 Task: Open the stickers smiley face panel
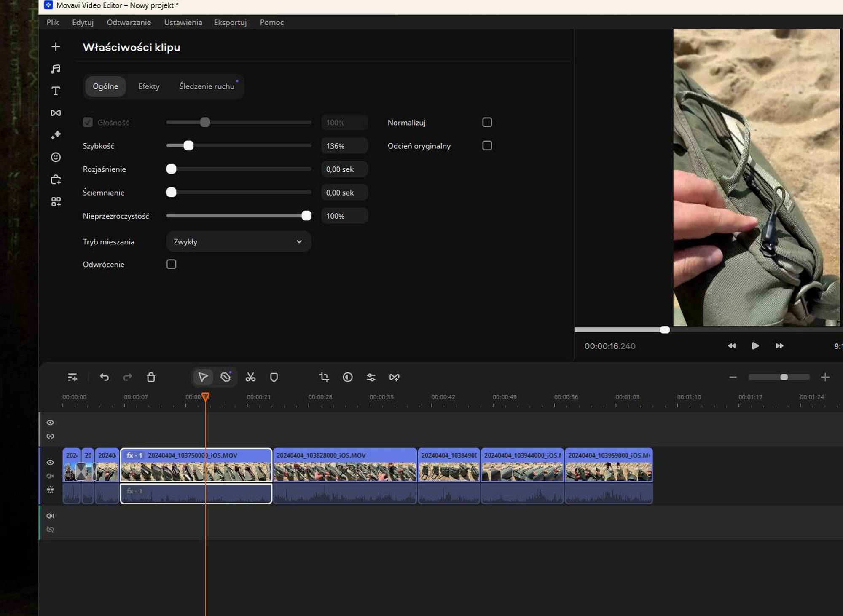[56, 157]
